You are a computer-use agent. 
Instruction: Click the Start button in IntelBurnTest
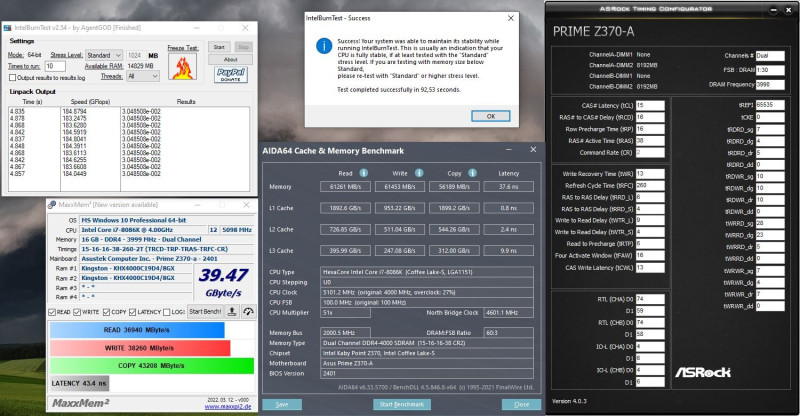(219, 47)
